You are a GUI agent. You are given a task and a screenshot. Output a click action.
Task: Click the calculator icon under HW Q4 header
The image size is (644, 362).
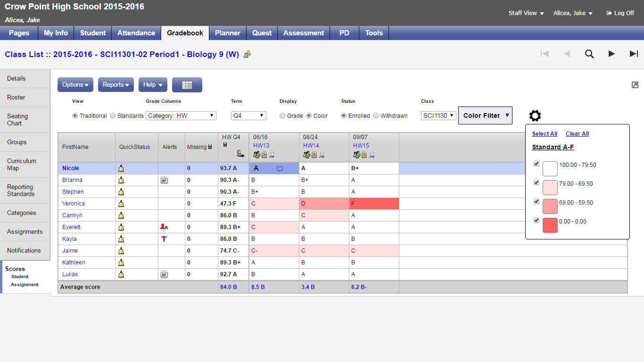(x=225, y=145)
